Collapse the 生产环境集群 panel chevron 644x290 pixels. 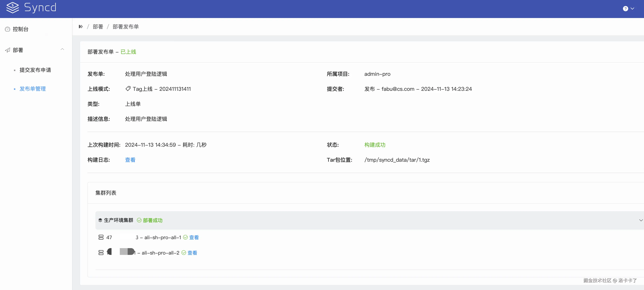(641, 220)
